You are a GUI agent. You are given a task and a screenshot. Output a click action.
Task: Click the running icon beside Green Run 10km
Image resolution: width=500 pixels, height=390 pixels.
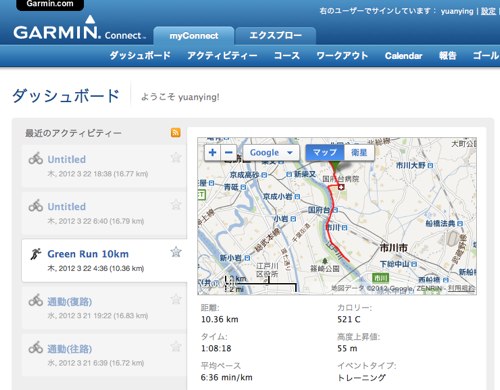[36, 254]
